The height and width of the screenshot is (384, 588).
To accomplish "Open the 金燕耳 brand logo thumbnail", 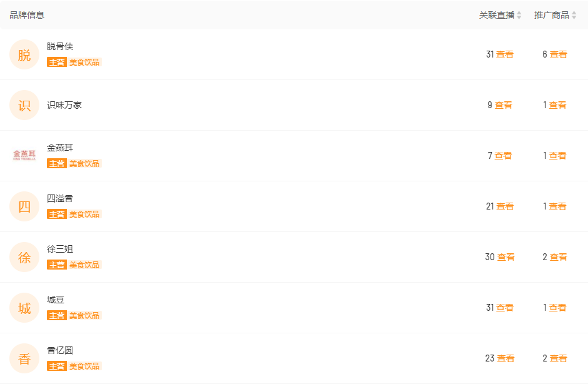I will coord(24,155).
